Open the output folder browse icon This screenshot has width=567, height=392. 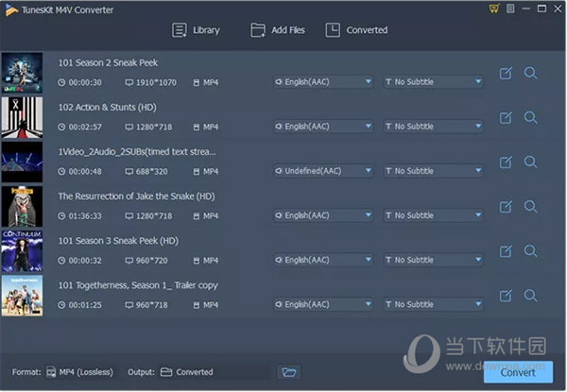click(x=288, y=372)
